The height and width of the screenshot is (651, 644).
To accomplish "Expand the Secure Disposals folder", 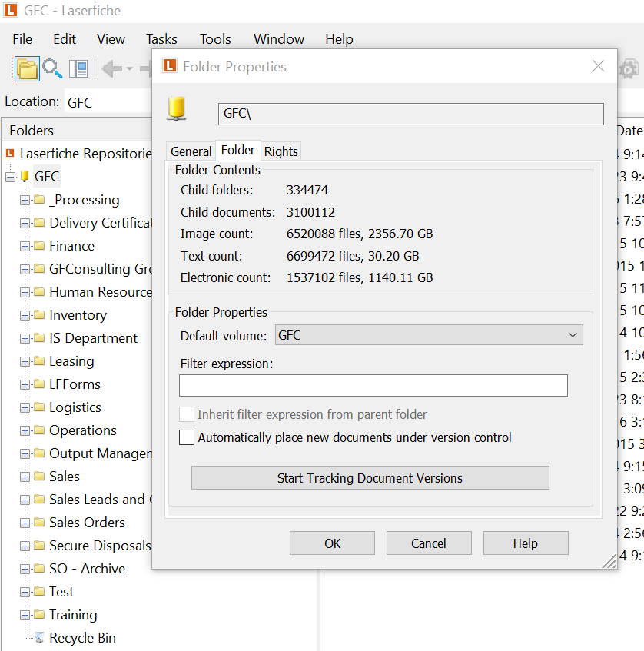I will point(25,546).
